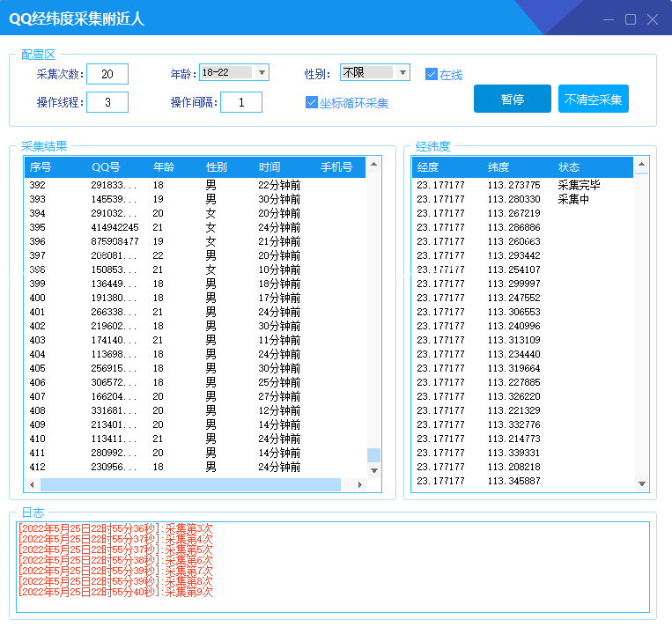Focus the 操作间隔 input field
The image size is (672, 627).
coord(241,102)
